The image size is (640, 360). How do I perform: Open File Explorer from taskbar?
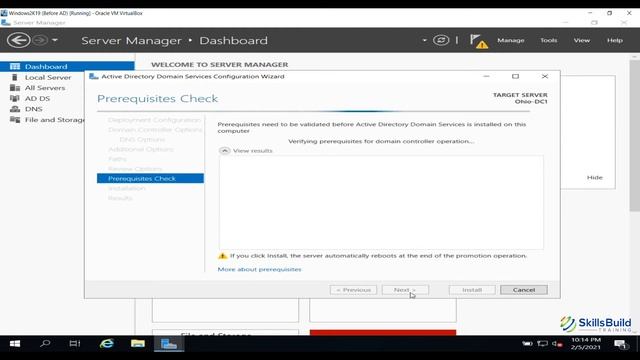(138, 344)
